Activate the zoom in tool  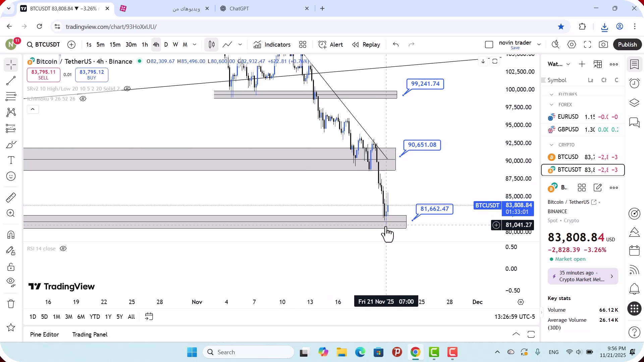point(11,213)
